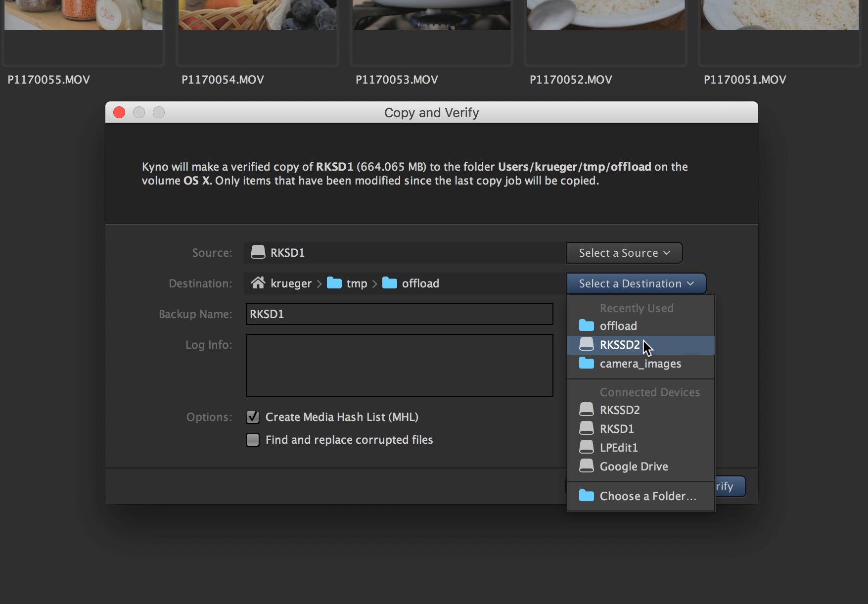Select the Google Drive device entry
The width and height of the screenshot is (868, 604).
tap(634, 466)
